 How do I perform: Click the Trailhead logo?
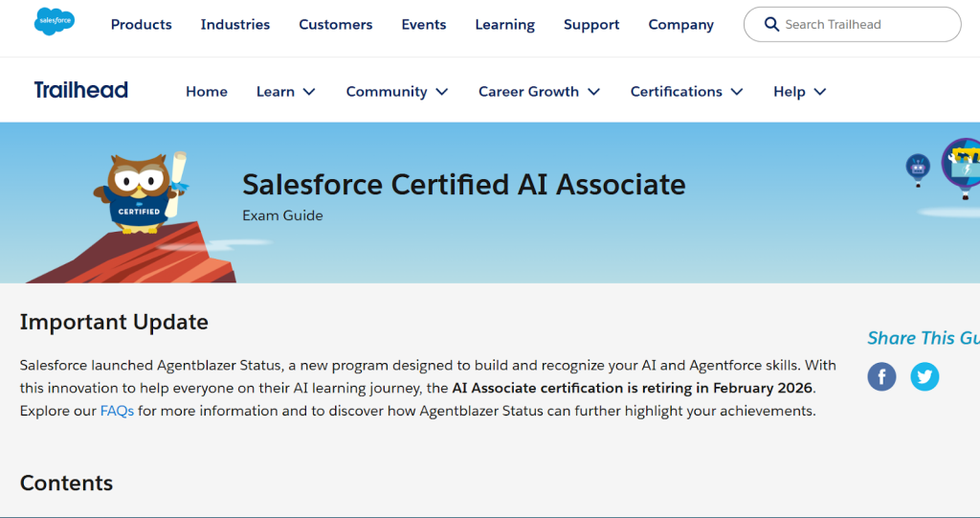click(81, 90)
